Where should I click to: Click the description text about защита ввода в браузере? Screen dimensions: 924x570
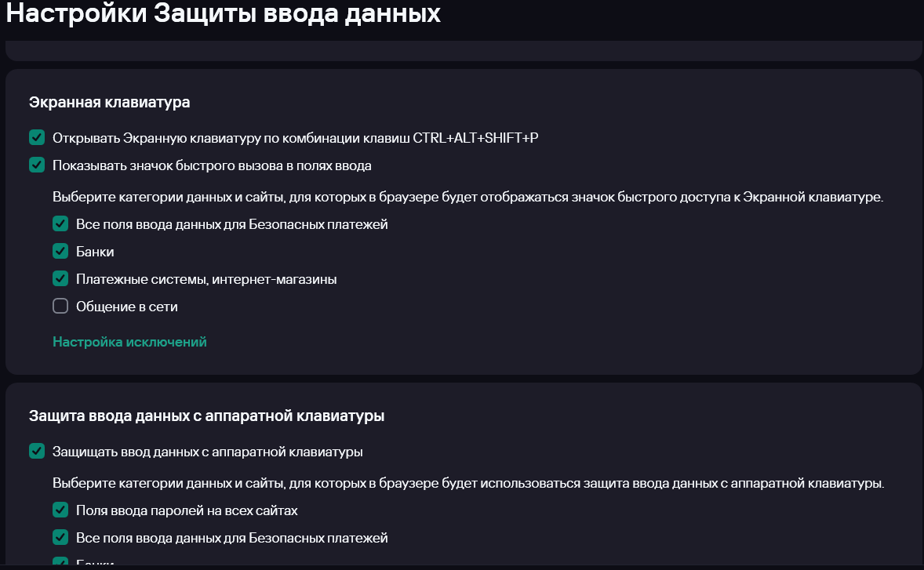[467, 483]
